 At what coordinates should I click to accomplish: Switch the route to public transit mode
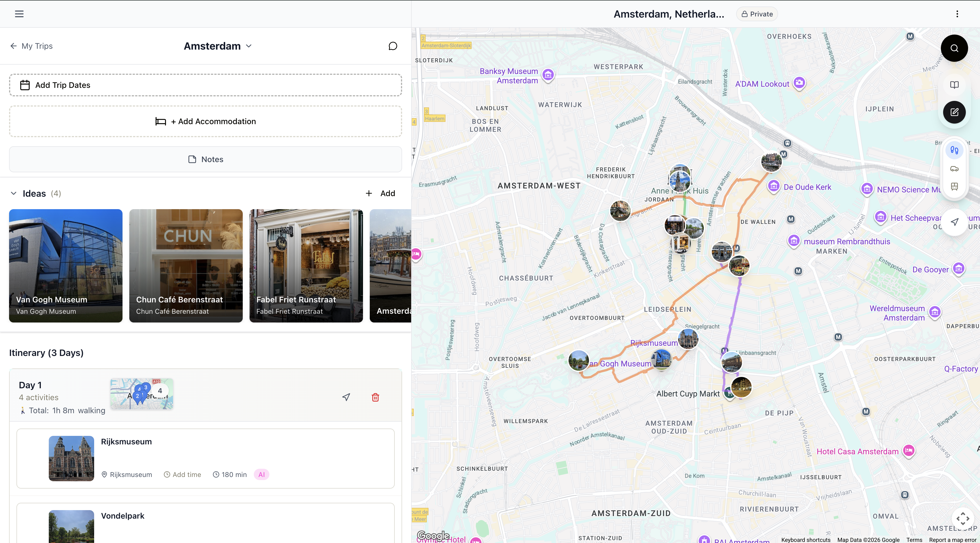[954, 186]
